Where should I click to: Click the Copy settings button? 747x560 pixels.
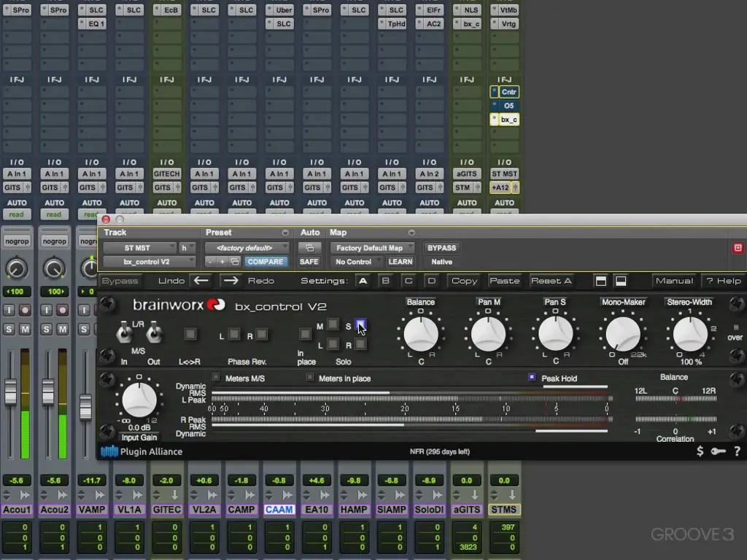click(x=465, y=281)
